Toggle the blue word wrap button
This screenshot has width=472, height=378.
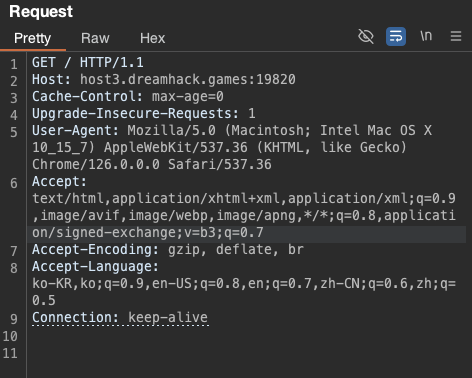tap(396, 36)
